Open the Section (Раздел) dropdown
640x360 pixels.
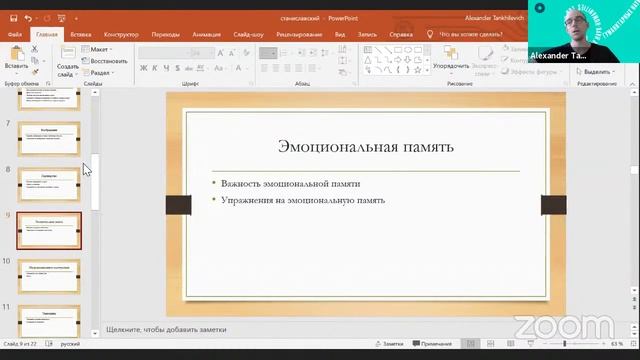click(x=98, y=73)
